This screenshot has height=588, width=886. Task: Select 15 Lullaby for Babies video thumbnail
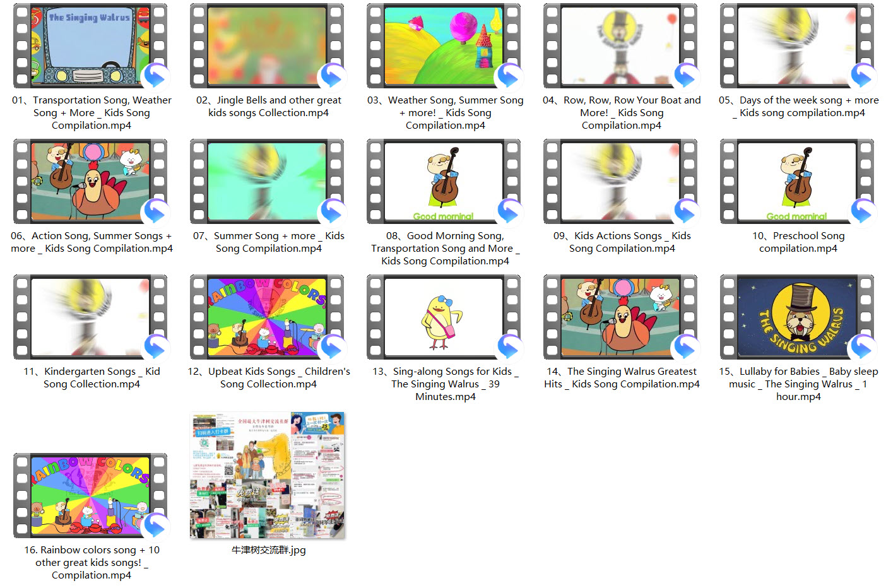coord(797,317)
